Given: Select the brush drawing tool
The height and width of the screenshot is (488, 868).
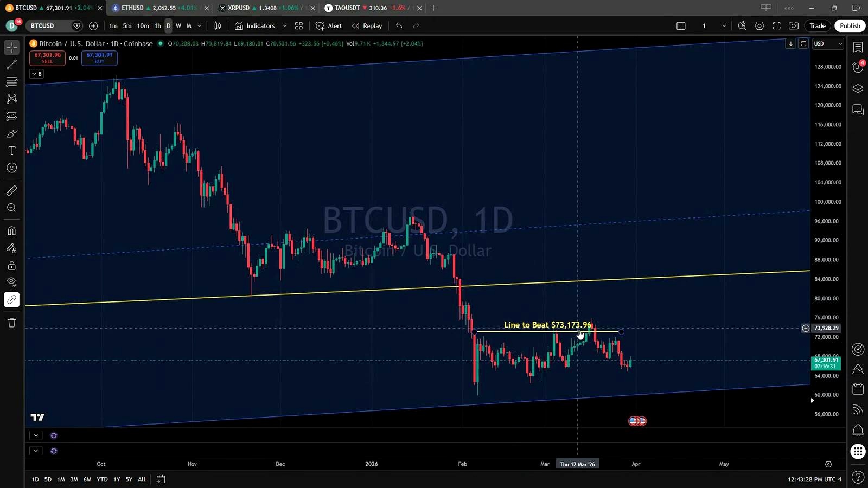Looking at the screenshot, I should tap(11, 133).
